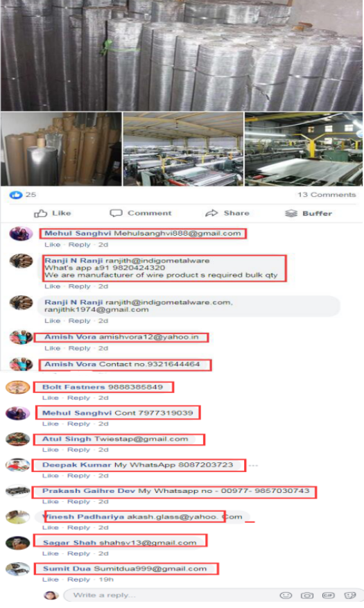Click Reply under Bolt Fastners' comment
The height and width of the screenshot is (608, 364).
pos(78,398)
